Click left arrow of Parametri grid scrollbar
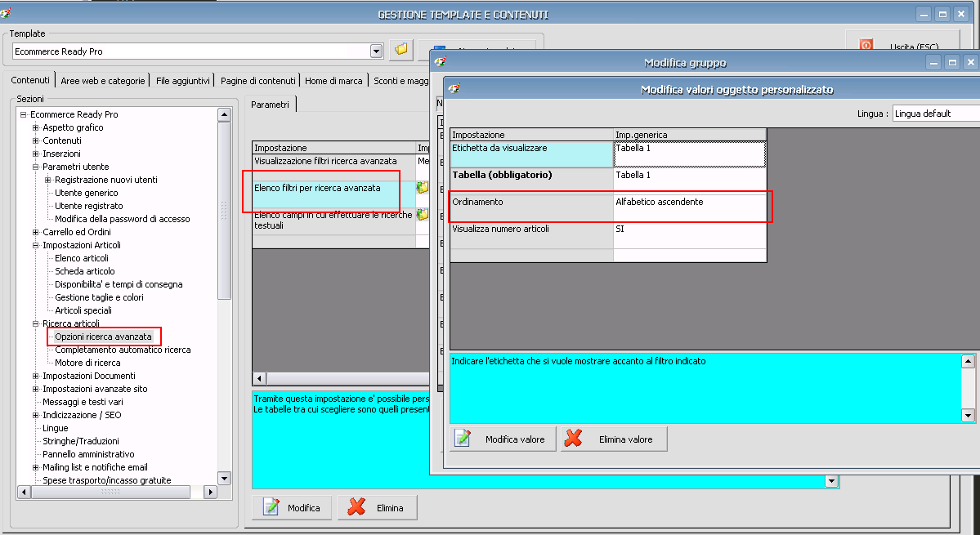 click(x=259, y=378)
